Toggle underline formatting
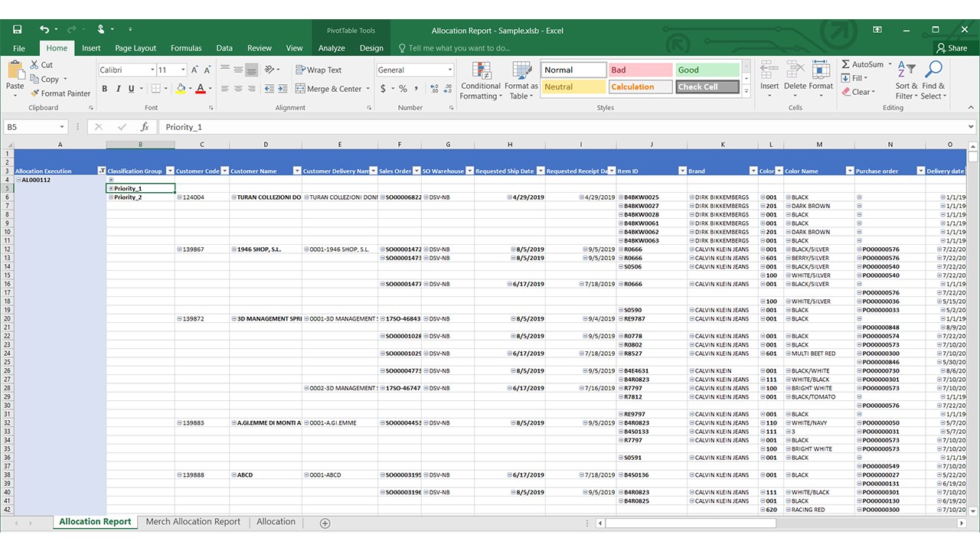Image resolution: width=980 pixels, height=551 pixels. point(131,89)
